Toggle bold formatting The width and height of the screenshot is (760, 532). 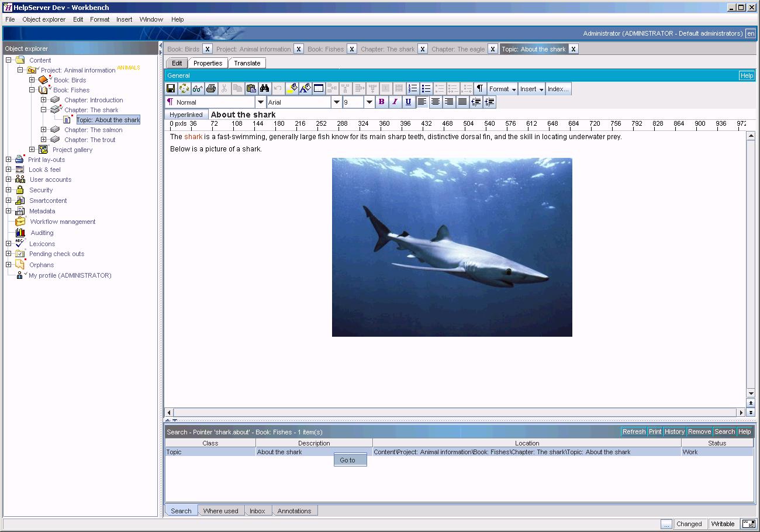pyautogui.click(x=381, y=102)
